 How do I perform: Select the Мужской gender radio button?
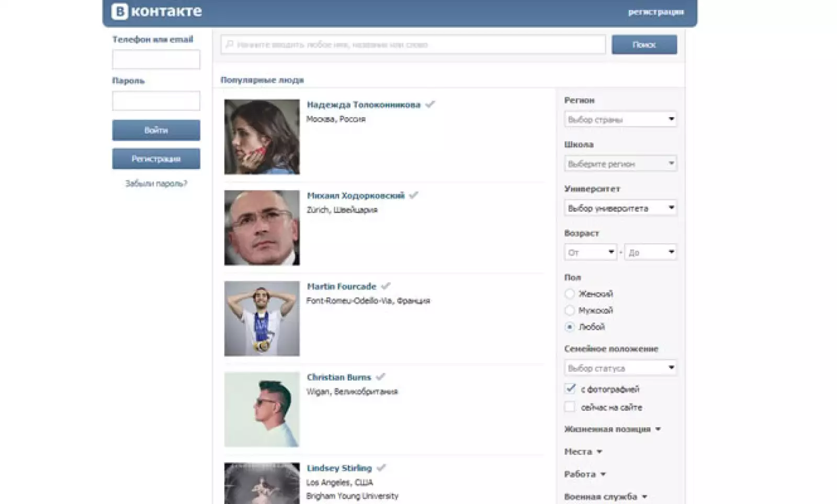(x=570, y=311)
